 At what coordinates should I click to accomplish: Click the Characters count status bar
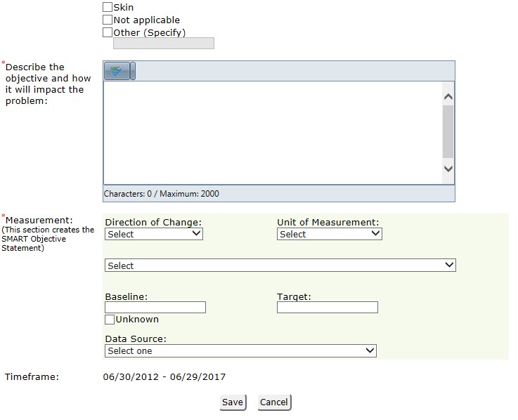click(x=279, y=193)
